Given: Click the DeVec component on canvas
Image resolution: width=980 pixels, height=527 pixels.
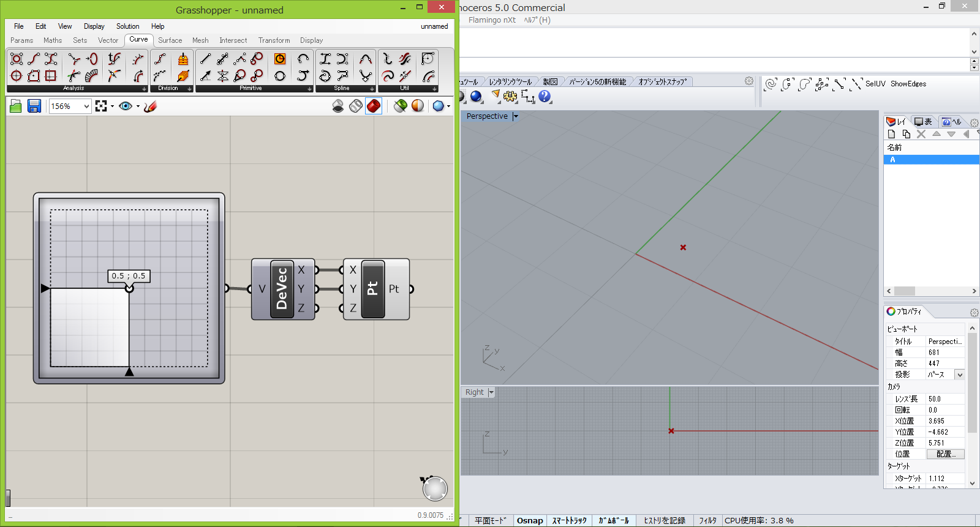Looking at the screenshot, I should [x=281, y=289].
